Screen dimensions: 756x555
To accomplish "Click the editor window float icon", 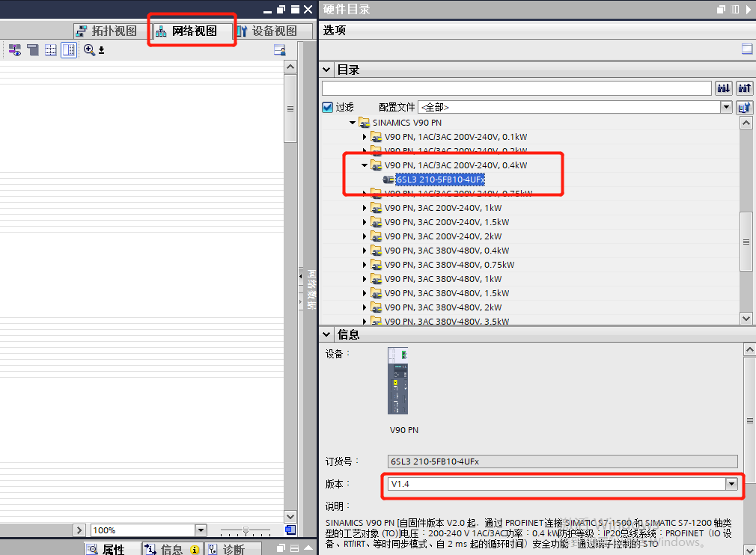I will pos(281,9).
